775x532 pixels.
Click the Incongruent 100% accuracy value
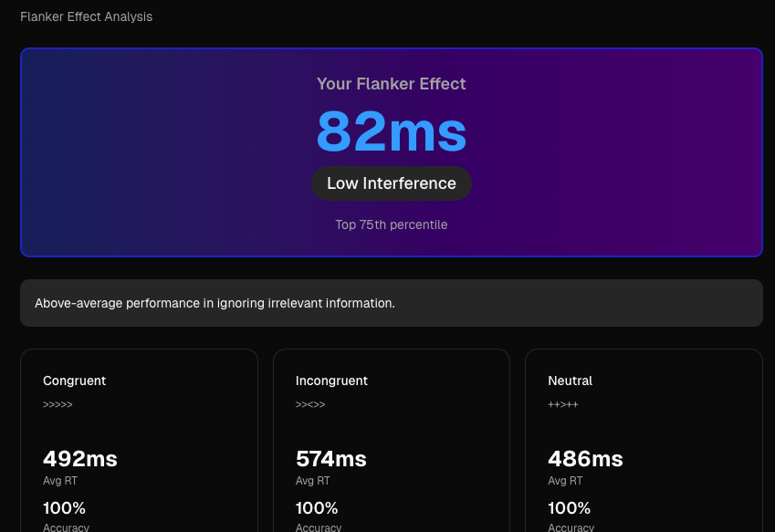(317, 508)
